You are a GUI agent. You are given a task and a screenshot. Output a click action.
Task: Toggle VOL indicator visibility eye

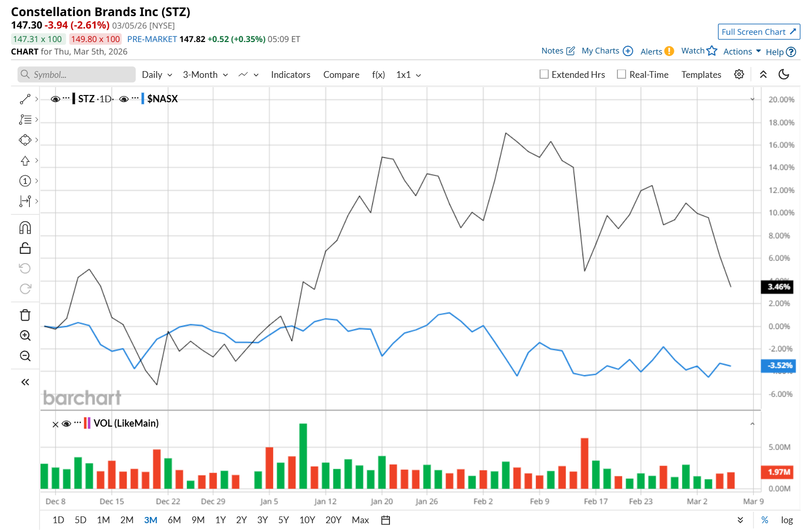tap(66, 424)
